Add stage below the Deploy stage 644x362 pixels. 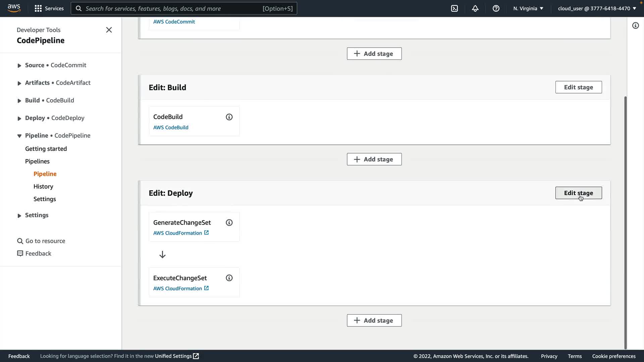pyautogui.click(x=374, y=320)
